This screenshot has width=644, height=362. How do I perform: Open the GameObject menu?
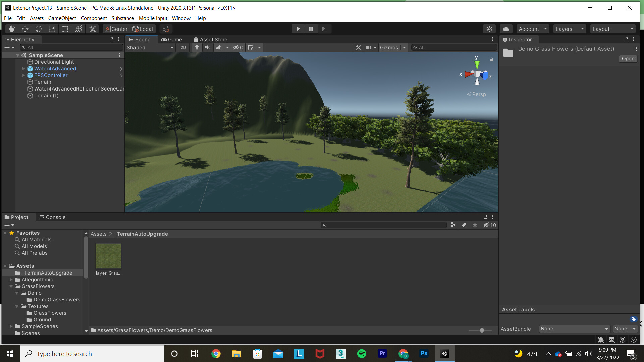point(62,18)
